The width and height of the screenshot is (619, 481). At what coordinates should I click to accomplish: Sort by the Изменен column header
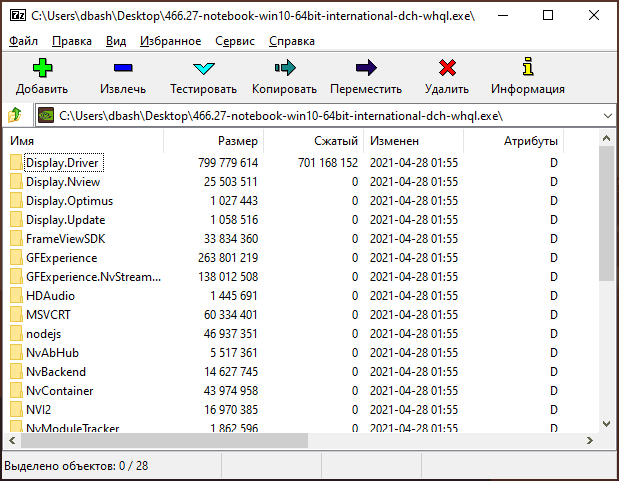tap(413, 141)
